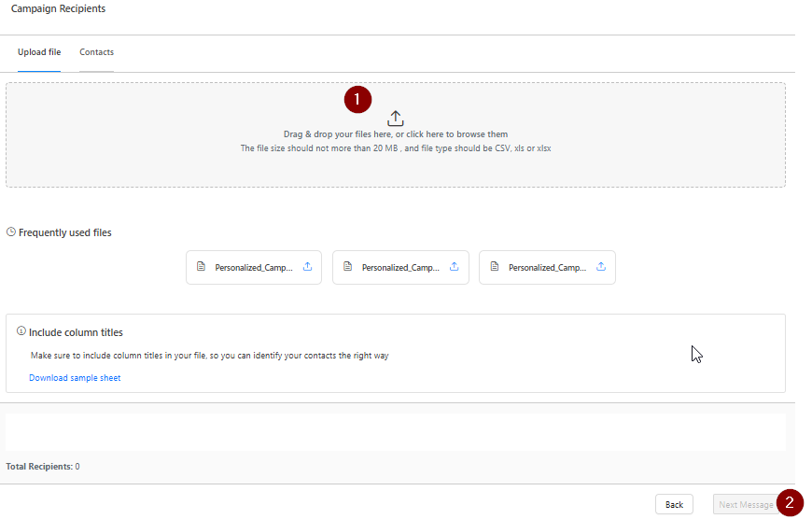Image resolution: width=812 pixels, height=519 pixels.
Task: Click upload icon on third Personalized_Camp file
Action: 601,267
